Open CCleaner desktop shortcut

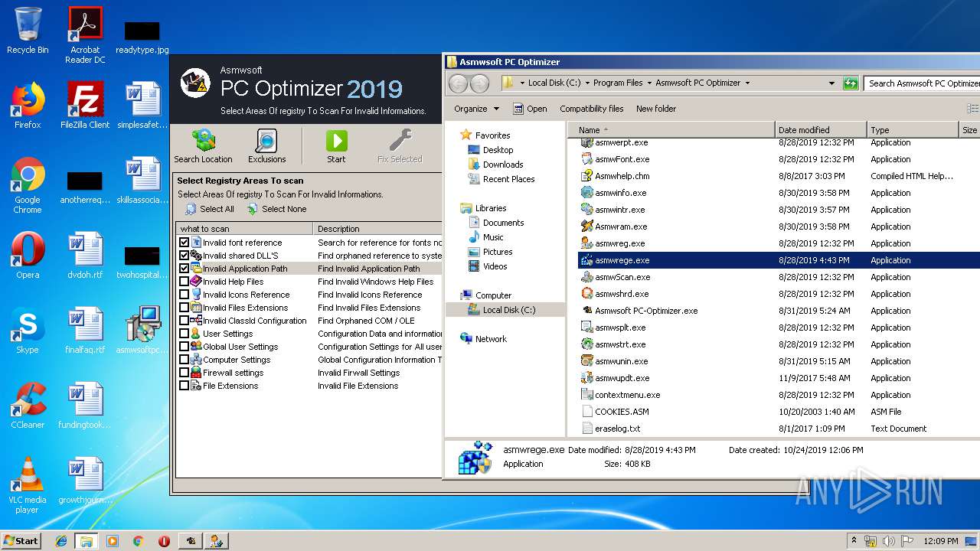click(28, 406)
